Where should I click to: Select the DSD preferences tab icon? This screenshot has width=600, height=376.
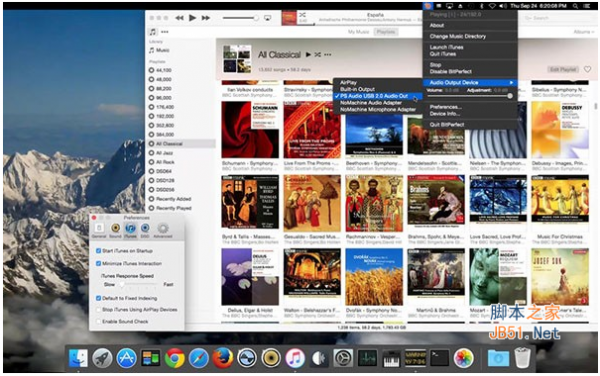tap(145, 231)
